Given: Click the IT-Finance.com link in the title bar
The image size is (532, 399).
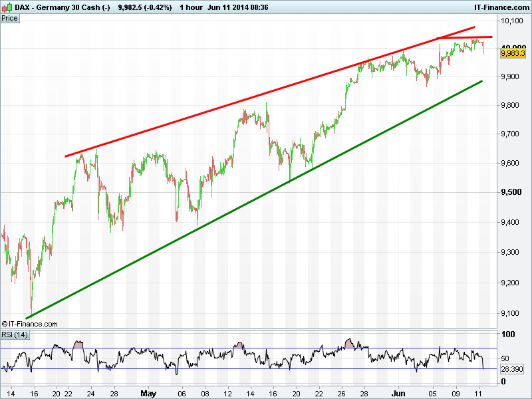Looking at the screenshot, I should [501, 7].
